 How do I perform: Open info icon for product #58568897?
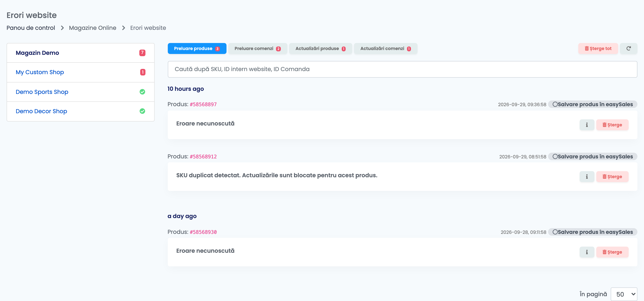(587, 125)
